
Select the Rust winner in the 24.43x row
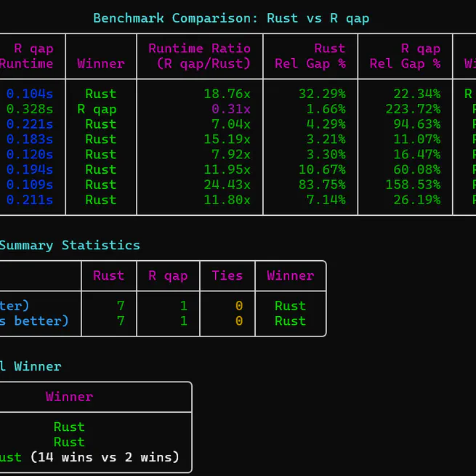tap(101, 185)
